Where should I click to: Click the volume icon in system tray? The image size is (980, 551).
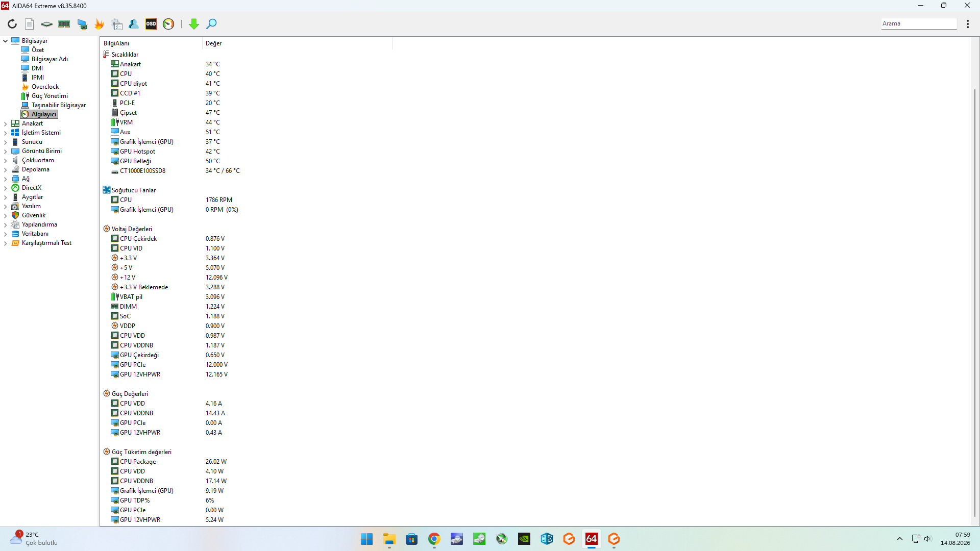(928, 539)
